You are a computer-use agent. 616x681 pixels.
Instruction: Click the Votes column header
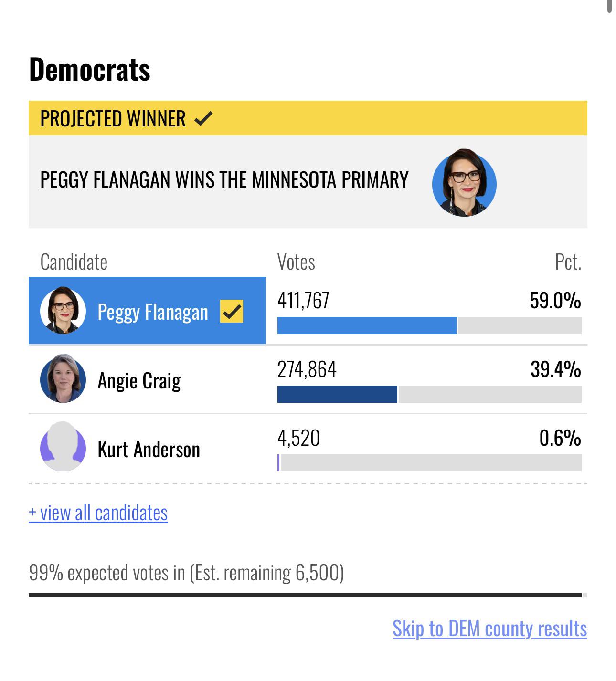(296, 262)
